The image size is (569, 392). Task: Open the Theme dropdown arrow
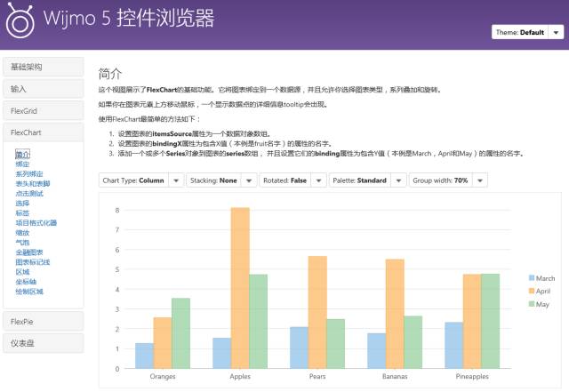pyautogui.click(x=556, y=32)
